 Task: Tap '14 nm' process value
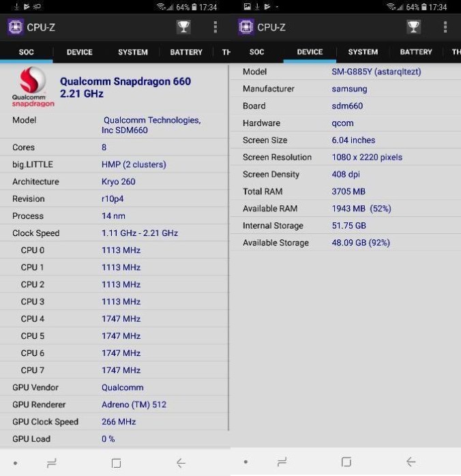point(113,216)
